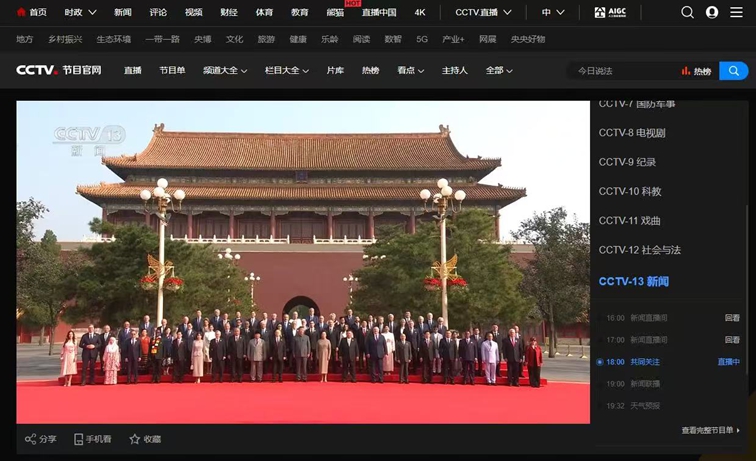Open the 节目单 navigation tab
Screen dimensions: 756x461
point(172,71)
